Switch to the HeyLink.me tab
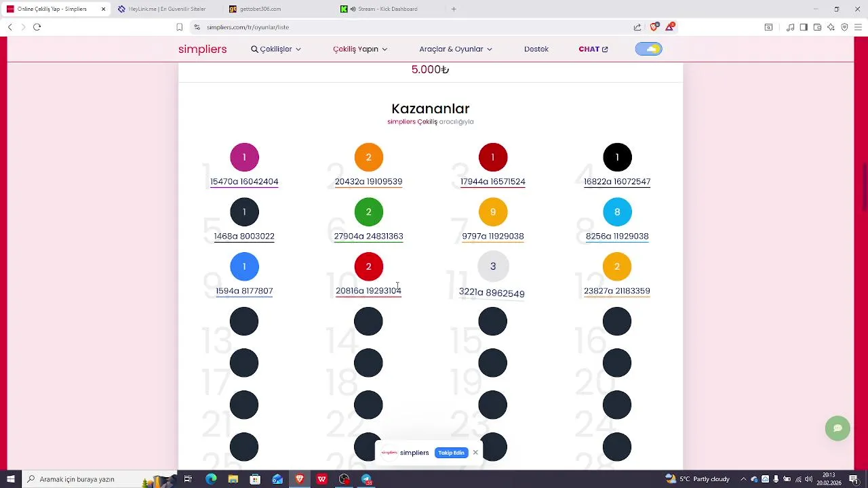868x488 pixels. click(166, 9)
